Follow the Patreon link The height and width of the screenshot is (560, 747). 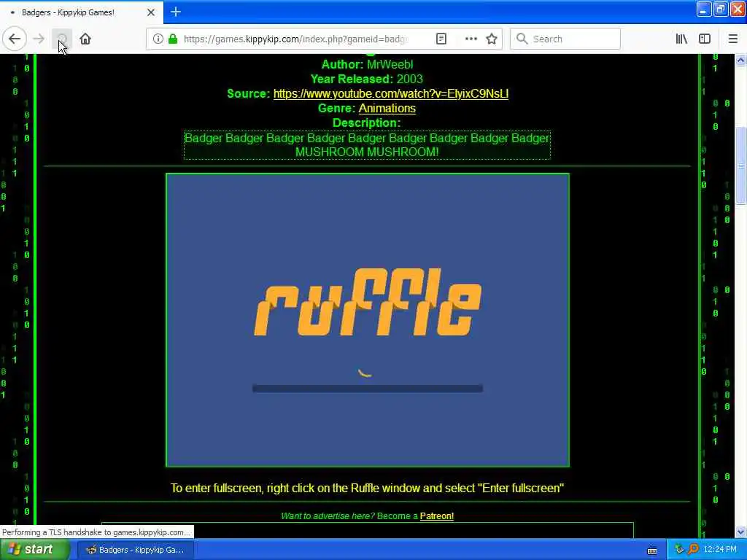pyautogui.click(x=437, y=516)
